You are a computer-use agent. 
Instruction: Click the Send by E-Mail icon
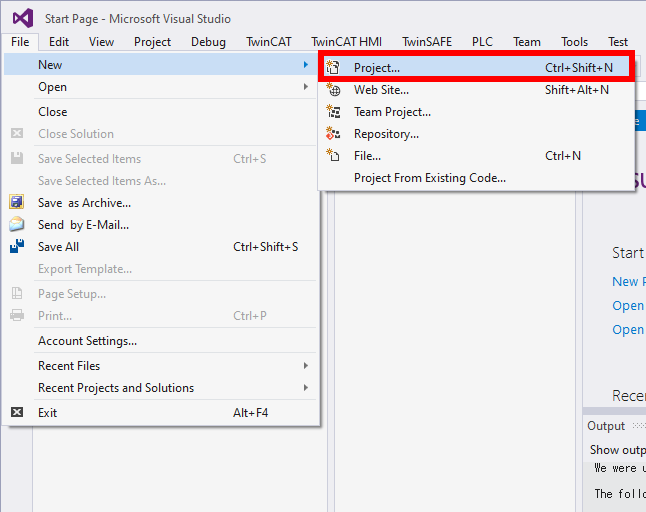(17, 225)
